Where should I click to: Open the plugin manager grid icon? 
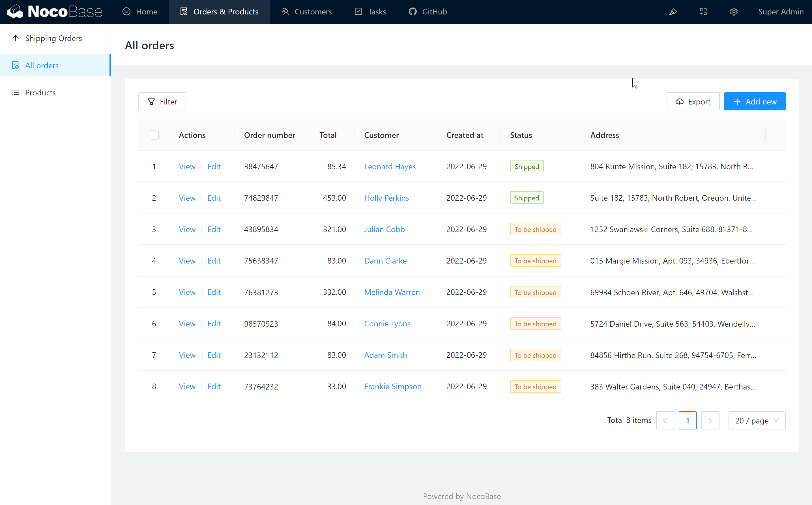(x=703, y=12)
